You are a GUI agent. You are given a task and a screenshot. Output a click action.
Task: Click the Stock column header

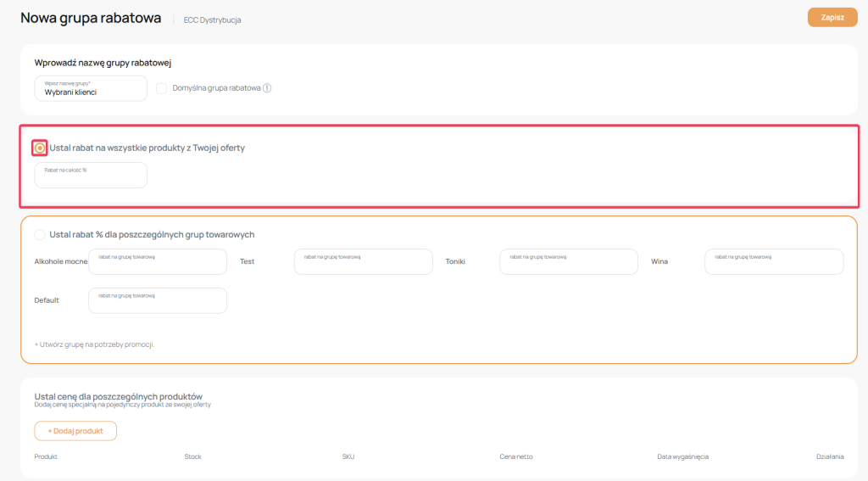point(192,456)
